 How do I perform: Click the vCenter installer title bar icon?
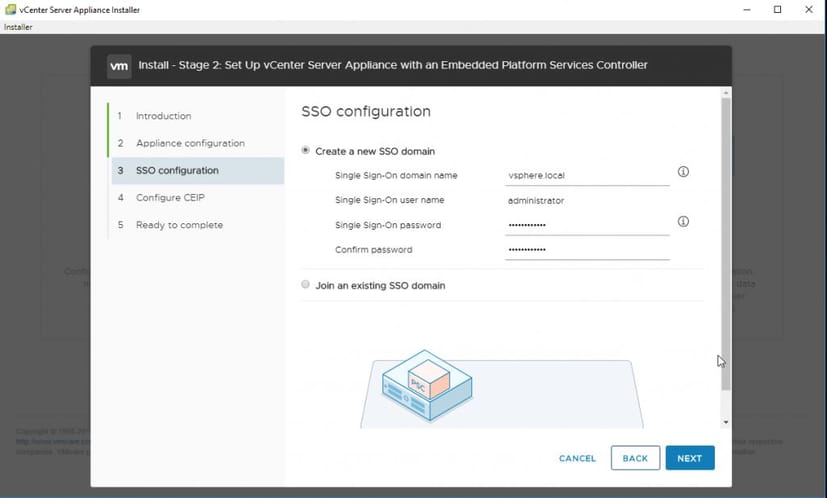pos(10,9)
